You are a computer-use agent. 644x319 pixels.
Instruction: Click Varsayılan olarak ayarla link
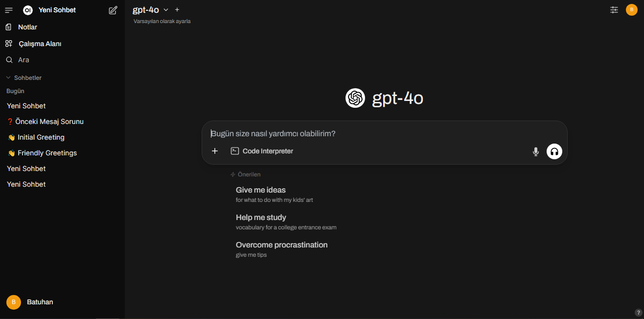point(162,21)
